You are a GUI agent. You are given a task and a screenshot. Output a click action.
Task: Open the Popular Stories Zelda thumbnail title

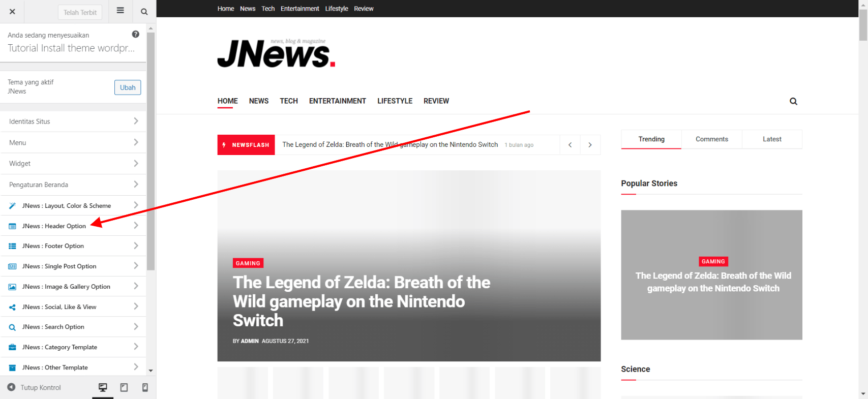click(713, 282)
